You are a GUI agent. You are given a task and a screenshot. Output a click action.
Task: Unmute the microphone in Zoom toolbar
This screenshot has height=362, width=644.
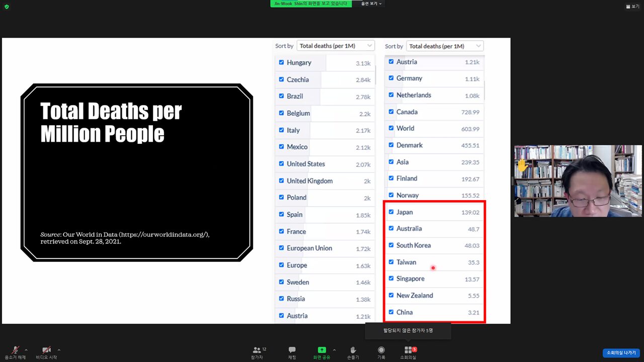pos(16,350)
